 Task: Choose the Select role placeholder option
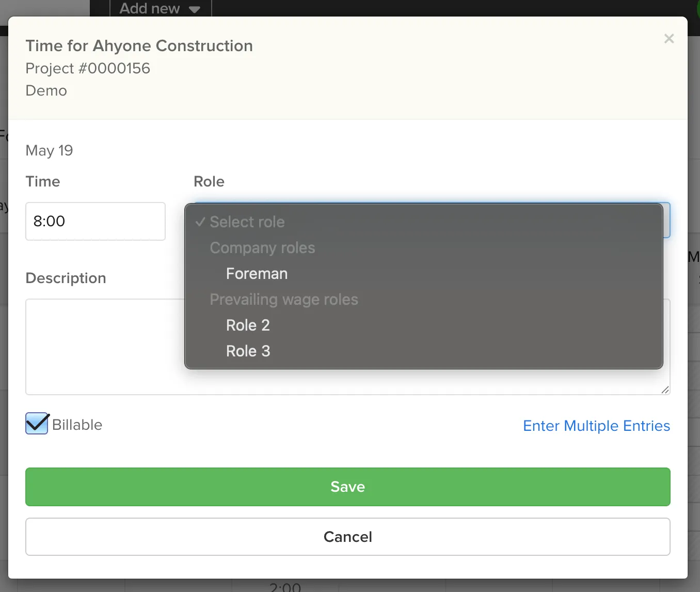pyautogui.click(x=247, y=222)
